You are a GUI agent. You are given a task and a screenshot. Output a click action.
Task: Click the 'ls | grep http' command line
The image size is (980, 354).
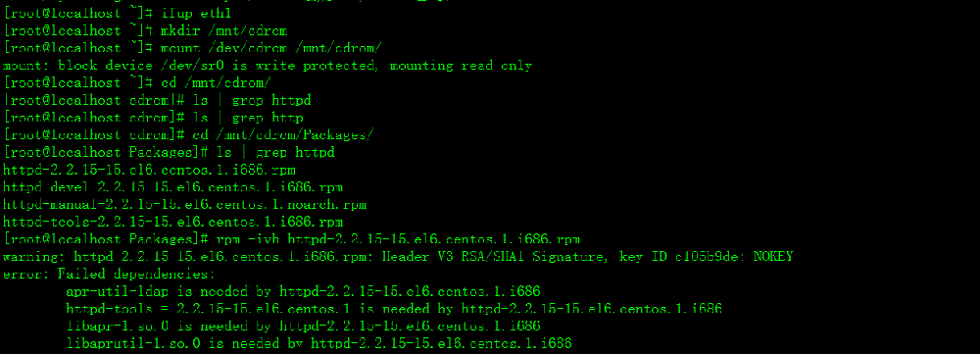pos(153,118)
